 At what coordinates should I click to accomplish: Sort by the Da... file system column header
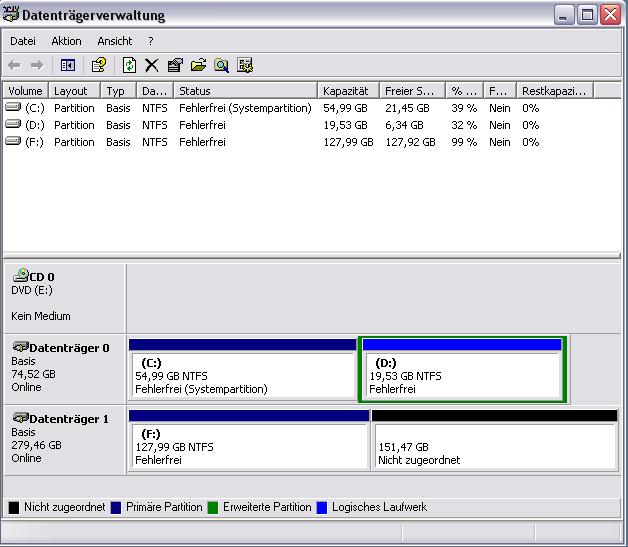(155, 91)
